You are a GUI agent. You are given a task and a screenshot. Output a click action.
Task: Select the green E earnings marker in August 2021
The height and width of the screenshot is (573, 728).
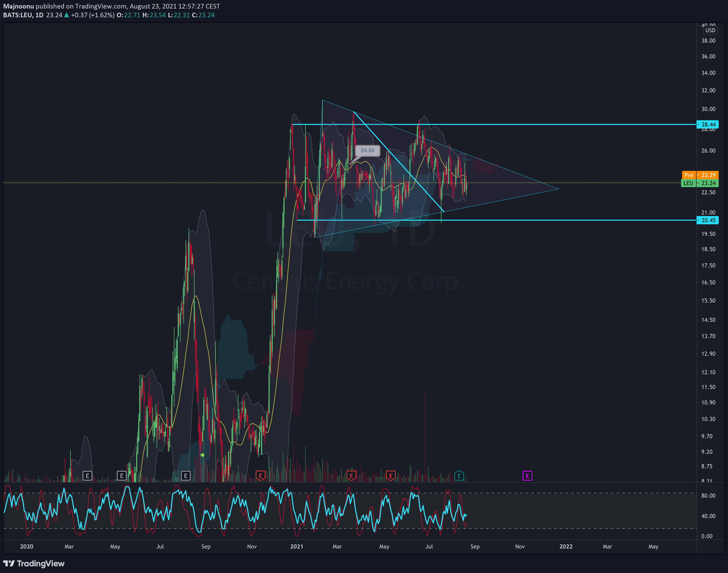click(x=459, y=475)
